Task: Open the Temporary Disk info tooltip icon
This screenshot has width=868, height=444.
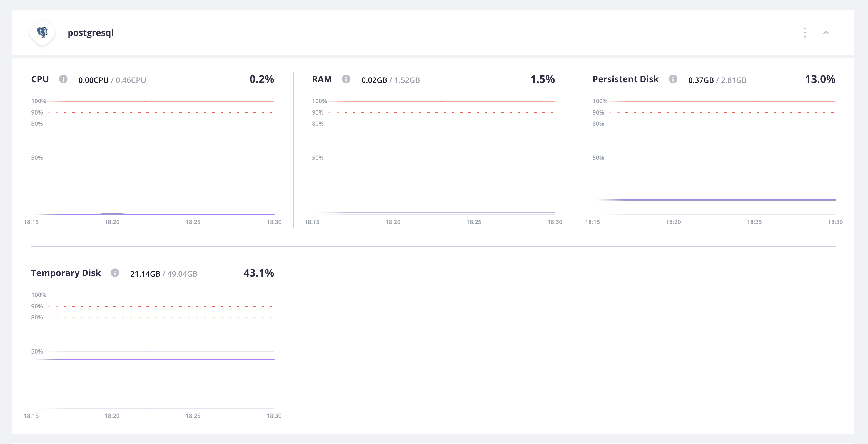Action: [x=115, y=273]
